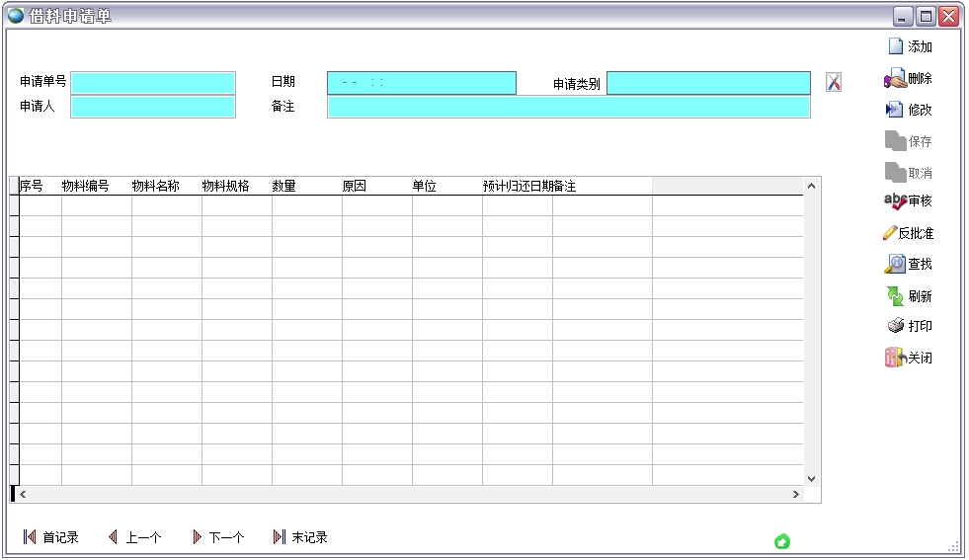Click the grid's horizontal scrollbar right arrow

click(795, 494)
